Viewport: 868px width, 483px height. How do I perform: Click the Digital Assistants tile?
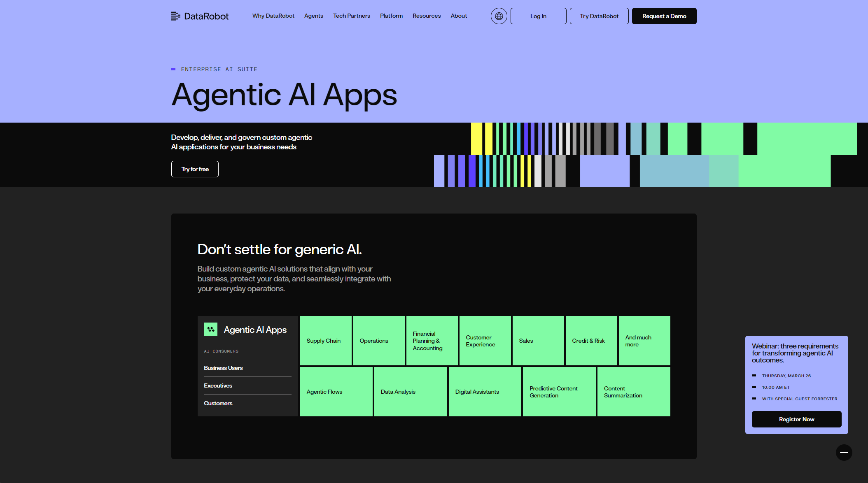click(485, 392)
